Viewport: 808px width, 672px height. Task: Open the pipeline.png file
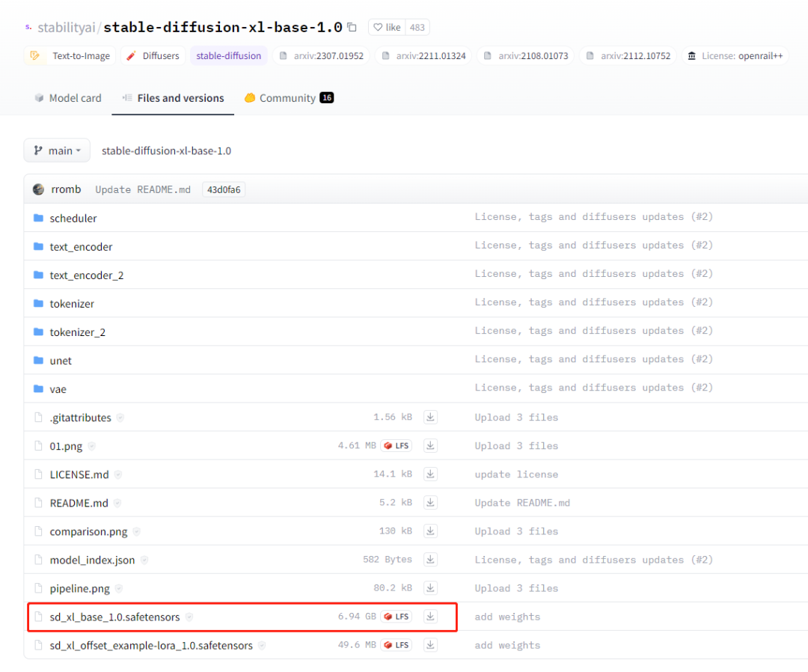pyautogui.click(x=80, y=588)
